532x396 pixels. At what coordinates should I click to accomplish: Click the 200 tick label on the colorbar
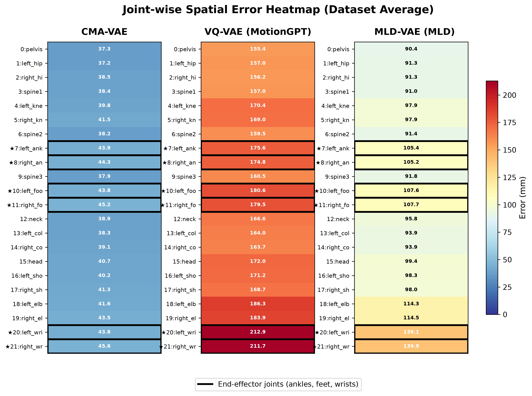tap(509, 95)
